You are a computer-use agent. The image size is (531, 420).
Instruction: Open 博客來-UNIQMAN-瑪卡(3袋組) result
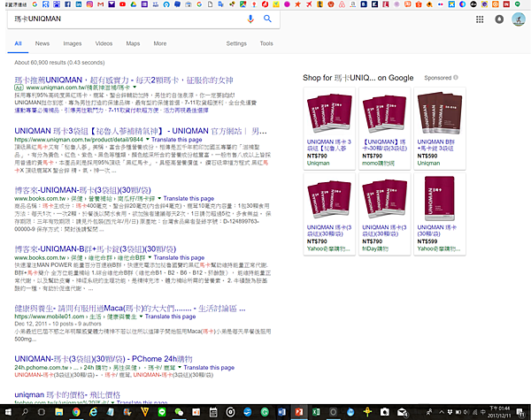tap(82, 190)
